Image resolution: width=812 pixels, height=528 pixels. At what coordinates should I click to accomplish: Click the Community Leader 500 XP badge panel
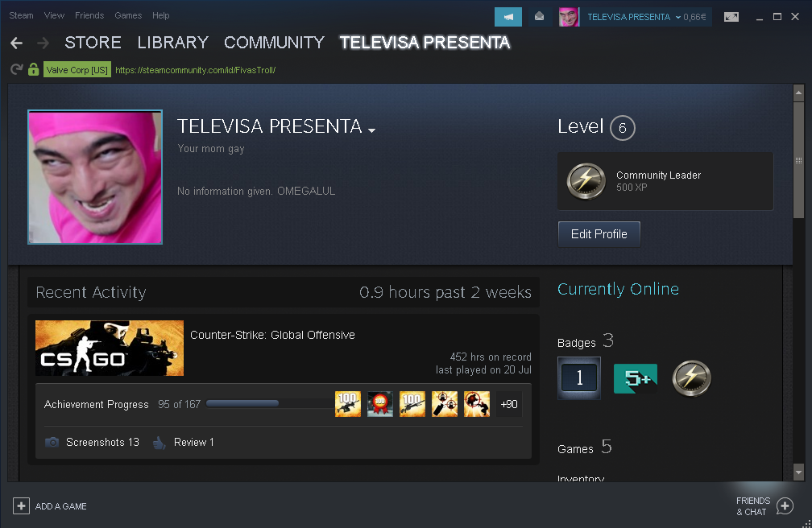point(665,181)
